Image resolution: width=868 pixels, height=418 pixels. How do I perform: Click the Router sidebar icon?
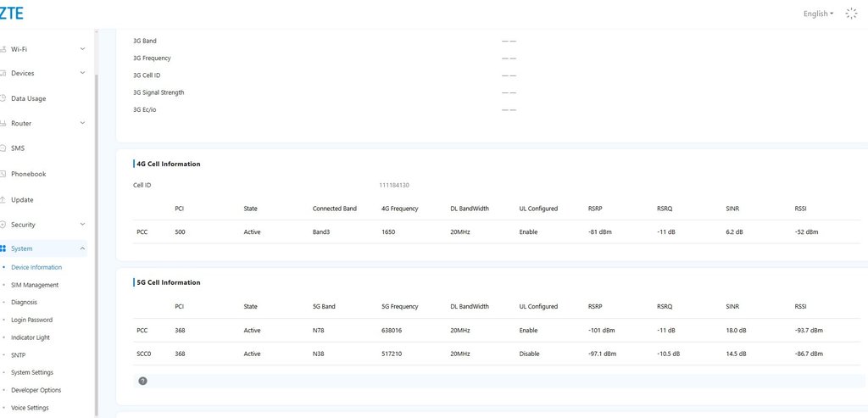coord(3,124)
